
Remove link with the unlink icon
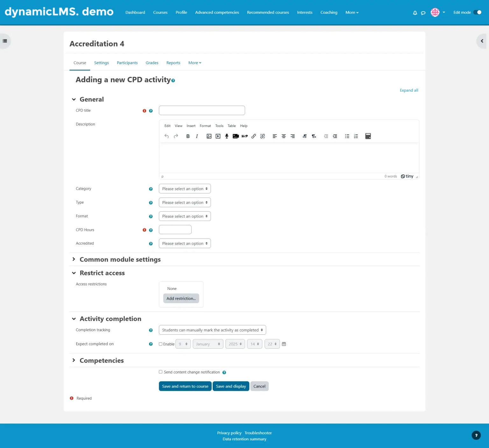point(262,136)
